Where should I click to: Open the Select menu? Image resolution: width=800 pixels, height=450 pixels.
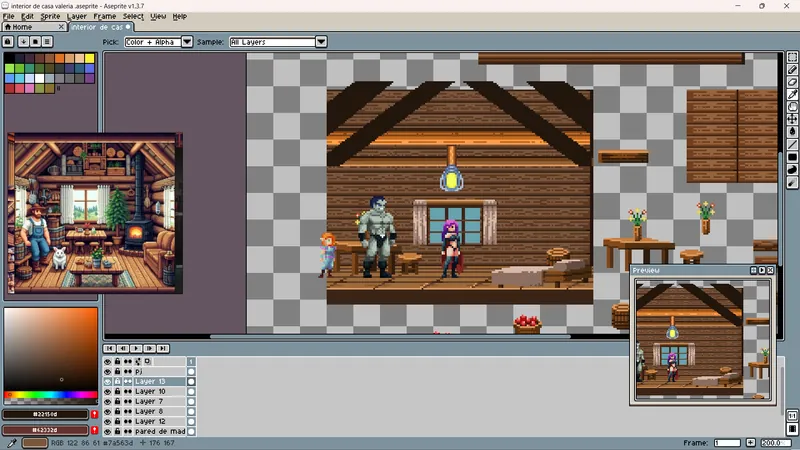pos(133,16)
